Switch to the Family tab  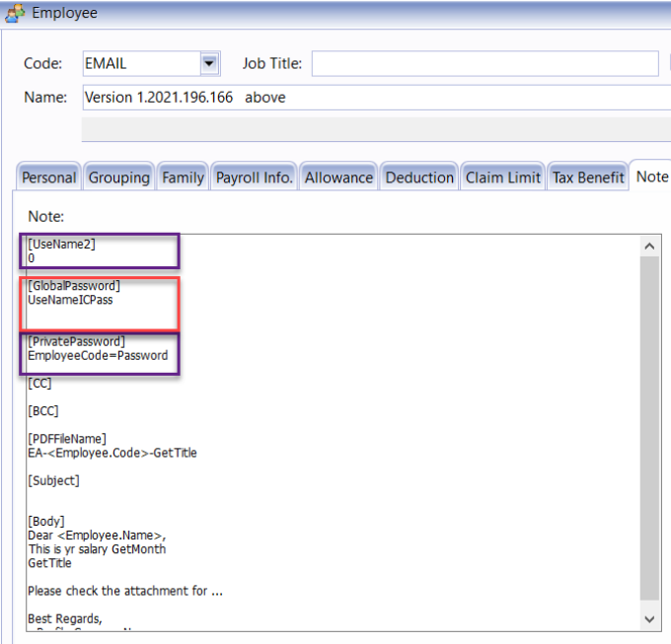pos(183,178)
